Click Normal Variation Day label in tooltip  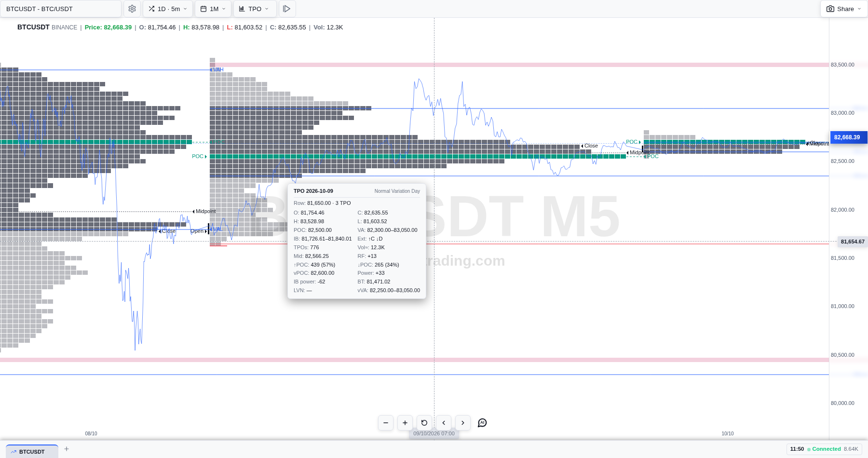pos(397,191)
